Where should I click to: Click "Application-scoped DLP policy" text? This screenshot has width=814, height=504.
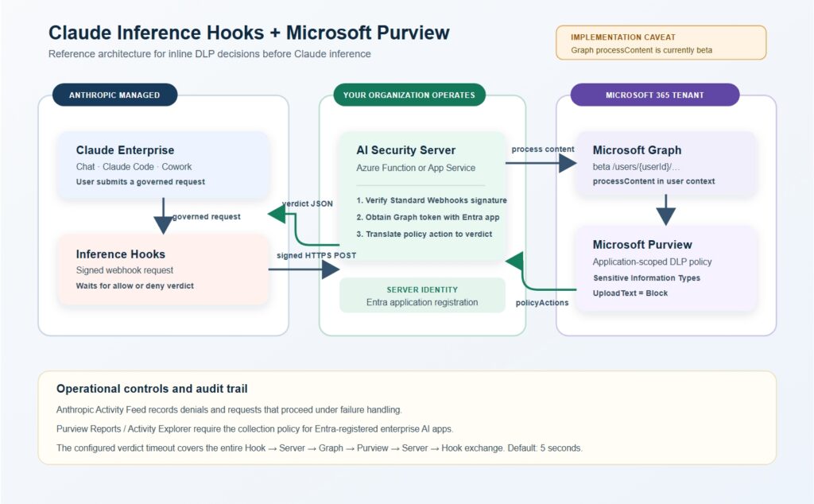click(652, 262)
